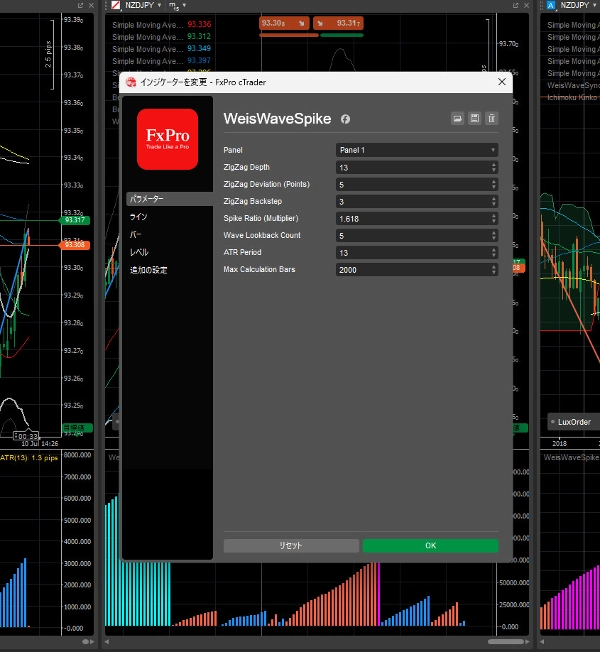This screenshot has height=652, width=600.
Task: Detach the middle NZDJPY chart window
Action: [x=516, y=5]
